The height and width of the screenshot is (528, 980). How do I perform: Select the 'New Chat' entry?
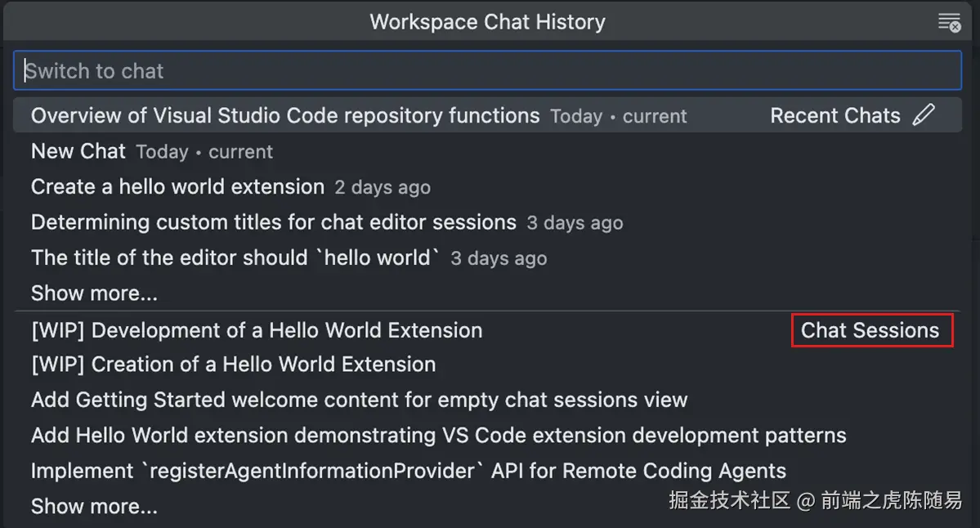click(x=78, y=151)
